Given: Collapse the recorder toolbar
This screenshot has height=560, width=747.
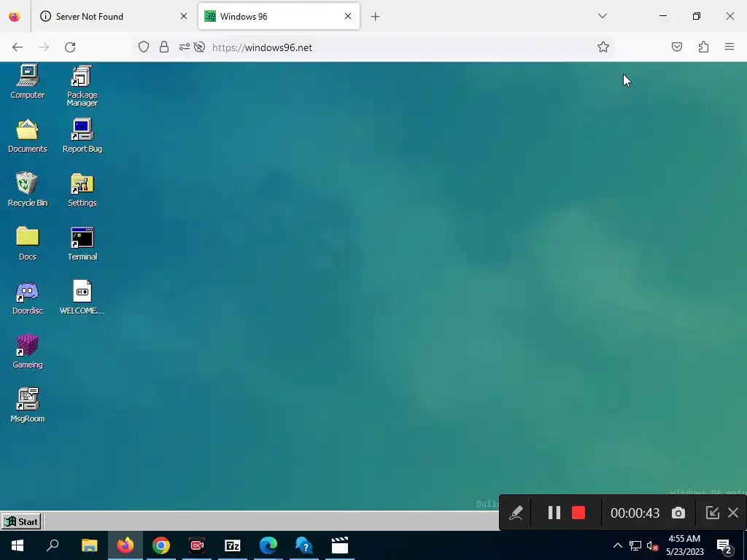Looking at the screenshot, I should click(x=712, y=513).
